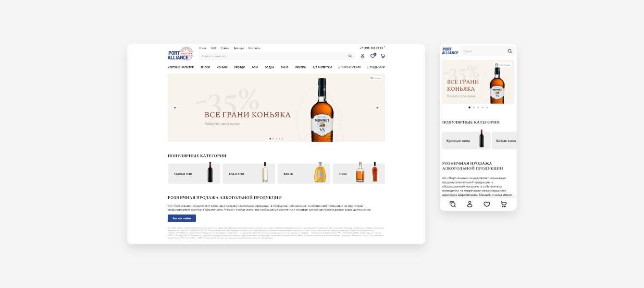The width and height of the screenshot is (644, 288).
Task: Select 'БРЕНДИ' in category menu
Action: [239, 67]
